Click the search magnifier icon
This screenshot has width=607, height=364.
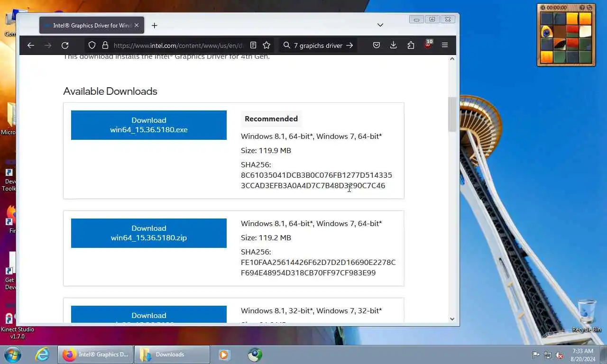click(x=286, y=45)
